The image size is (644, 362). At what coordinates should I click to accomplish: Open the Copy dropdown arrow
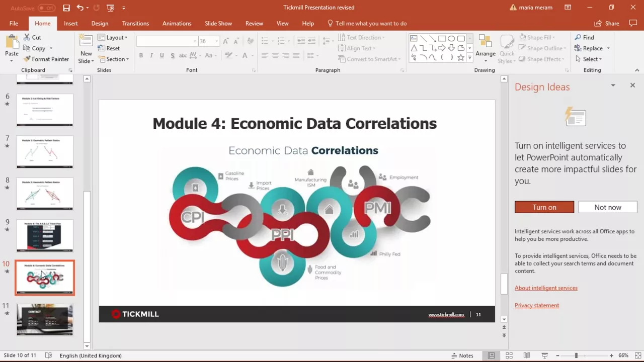tap(51, 48)
